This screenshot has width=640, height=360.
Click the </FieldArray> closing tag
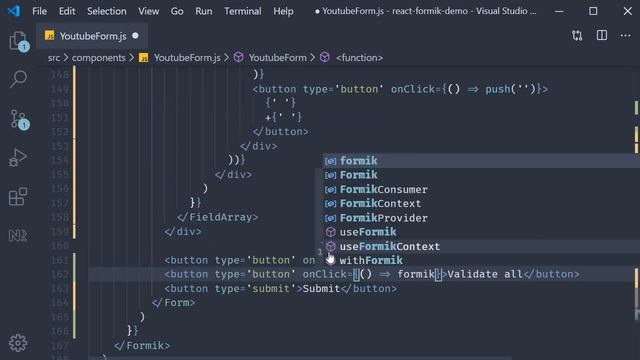coord(218,217)
